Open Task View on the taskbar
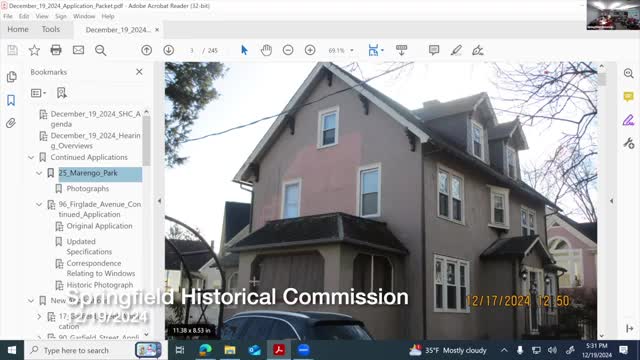Image resolution: width=640 pixels, height=360 pixels. [180, 350]
